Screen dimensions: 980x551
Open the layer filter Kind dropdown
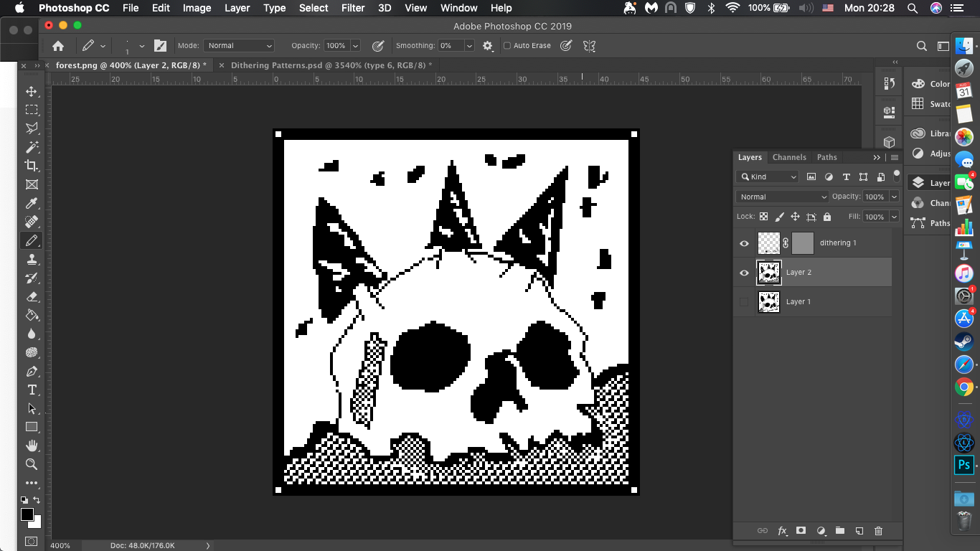(767, 176)
